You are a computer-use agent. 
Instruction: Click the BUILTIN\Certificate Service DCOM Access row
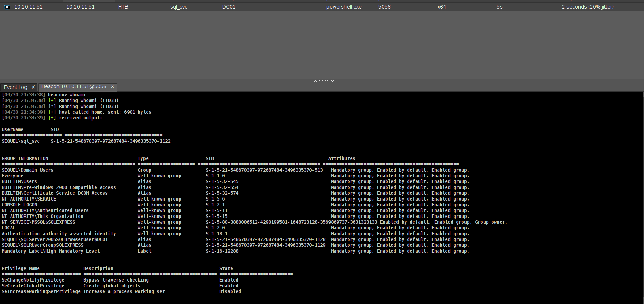point(235,193)
